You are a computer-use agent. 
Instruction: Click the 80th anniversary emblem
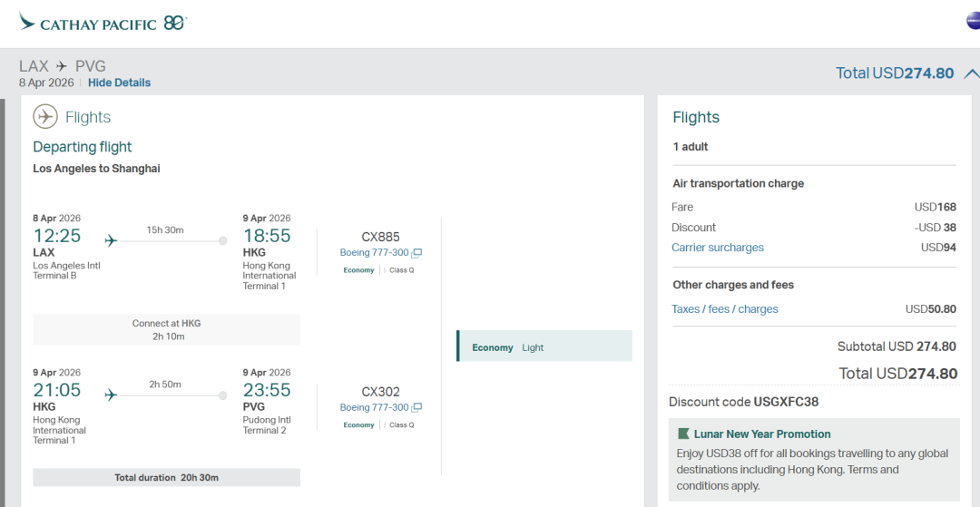(x=174, y=23)
